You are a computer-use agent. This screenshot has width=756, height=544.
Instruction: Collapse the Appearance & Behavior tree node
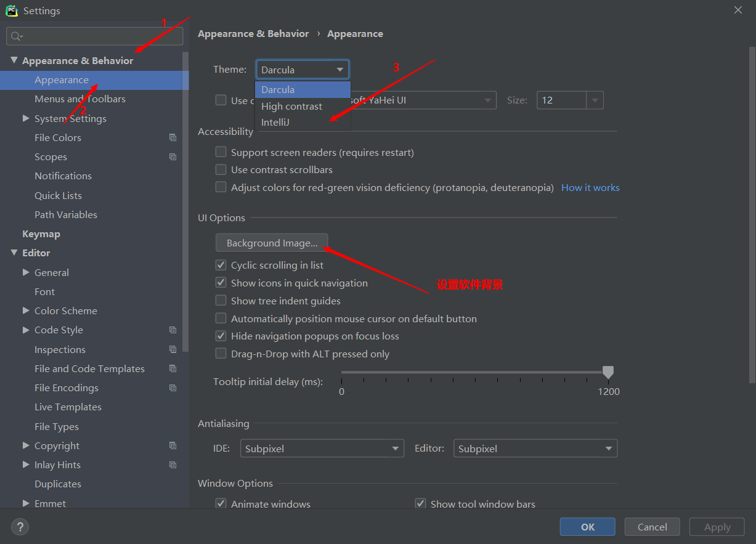pos(14,60)
